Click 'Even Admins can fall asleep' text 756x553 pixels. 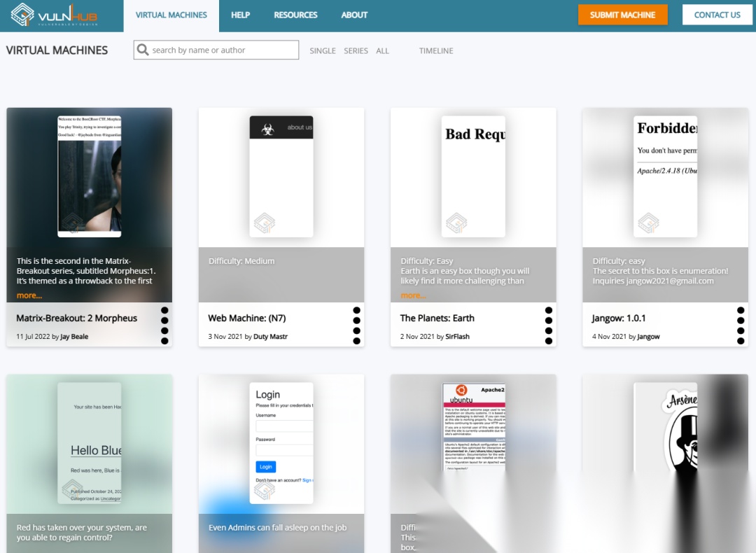point(277,527)
